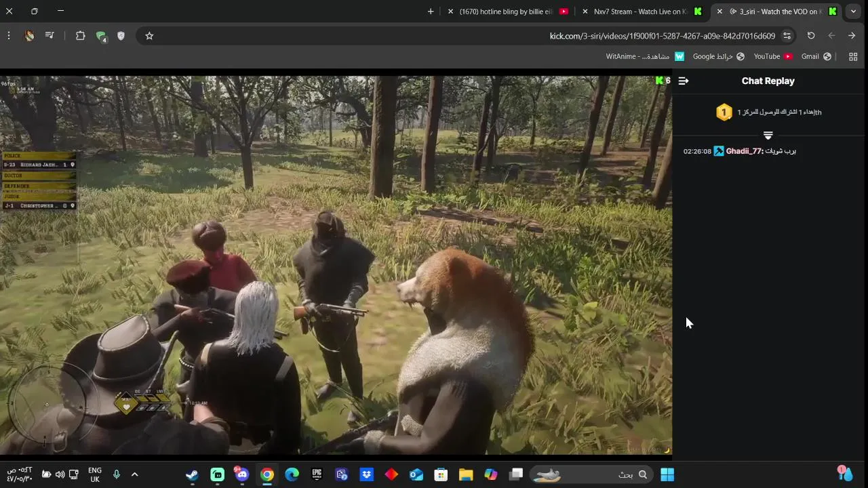Click the Chat Replay heading

pos(768,81)
